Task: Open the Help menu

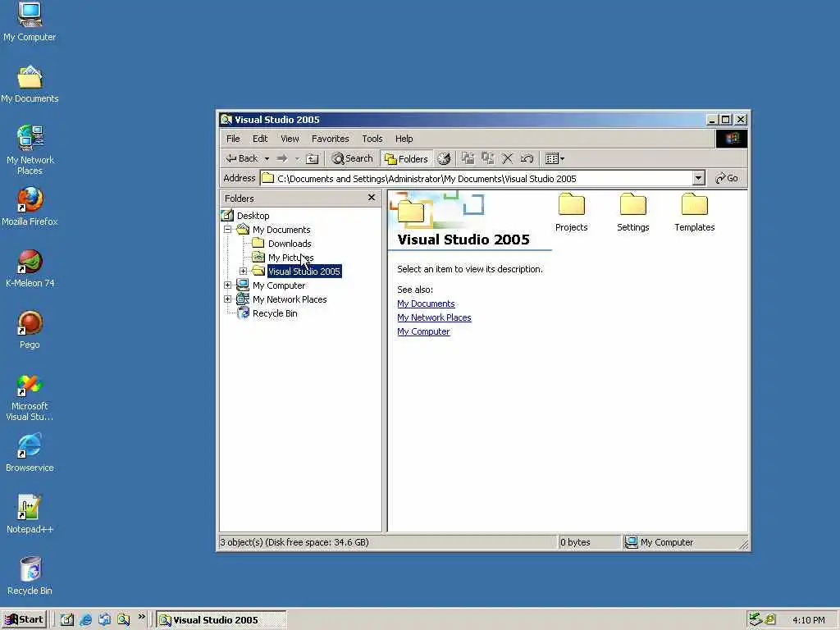Action: point(404,139)
